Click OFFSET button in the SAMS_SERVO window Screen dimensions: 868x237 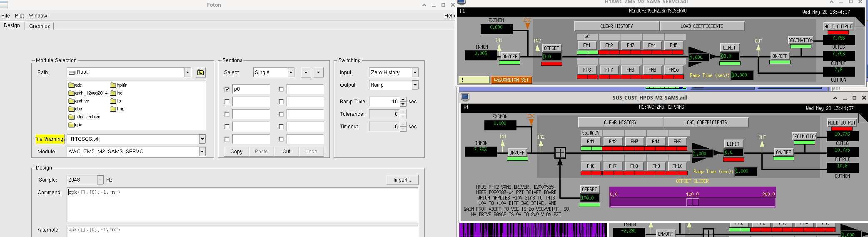point(551,48)
